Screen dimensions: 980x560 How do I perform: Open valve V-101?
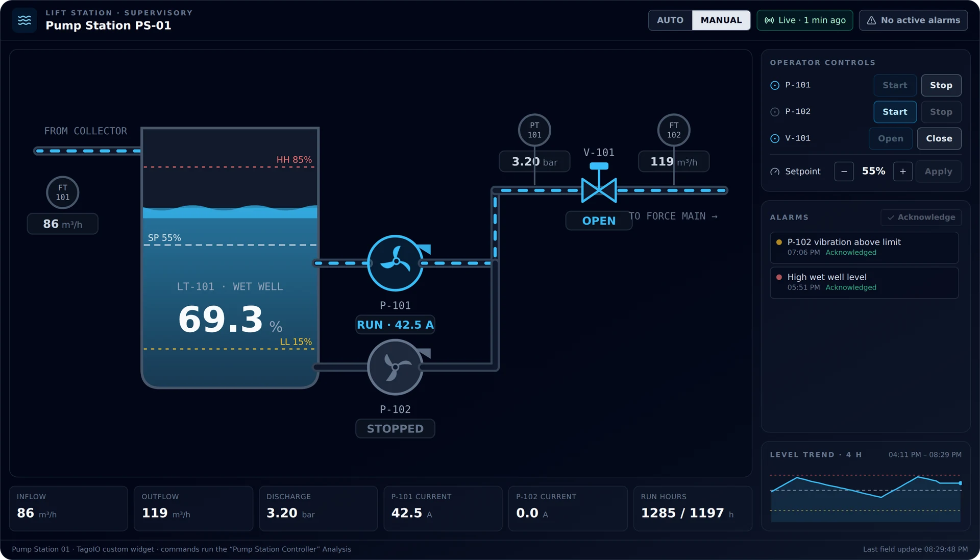[x=890, y=138]
